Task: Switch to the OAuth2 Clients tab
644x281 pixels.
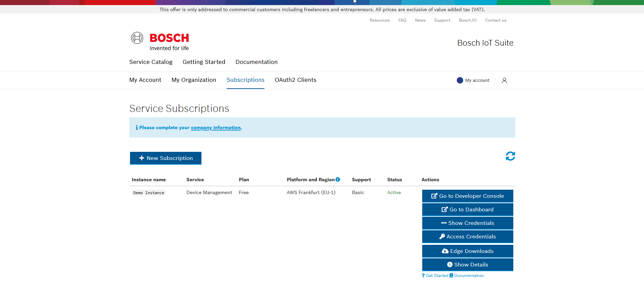Action: [x=296, y=80]
